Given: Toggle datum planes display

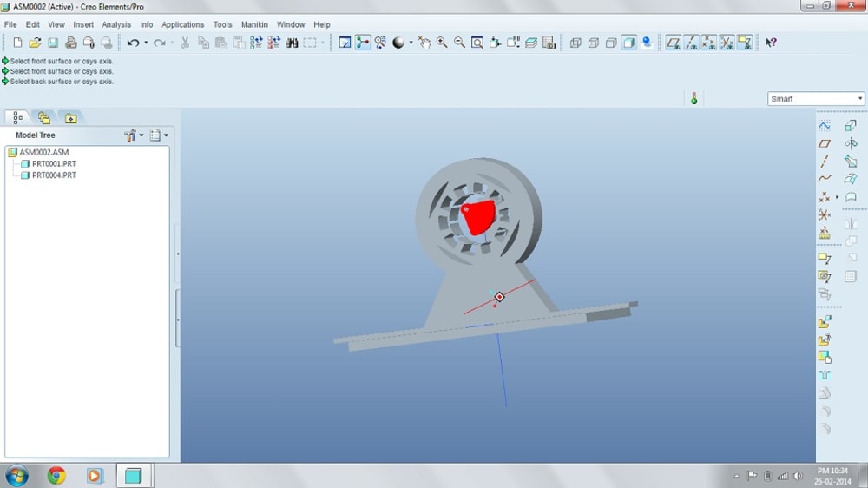Looking at the screenshot, I should click(x=674, y=43).
